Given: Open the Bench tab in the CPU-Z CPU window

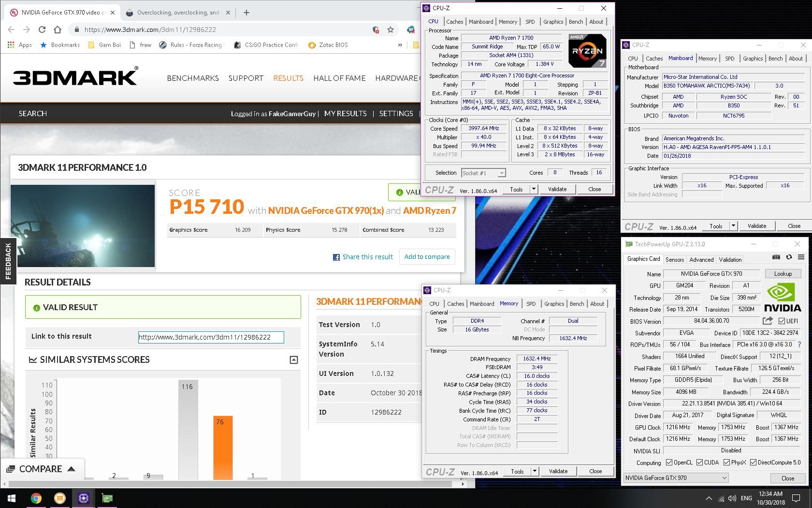Looking at the screenshot, I should tap(576, 22).
